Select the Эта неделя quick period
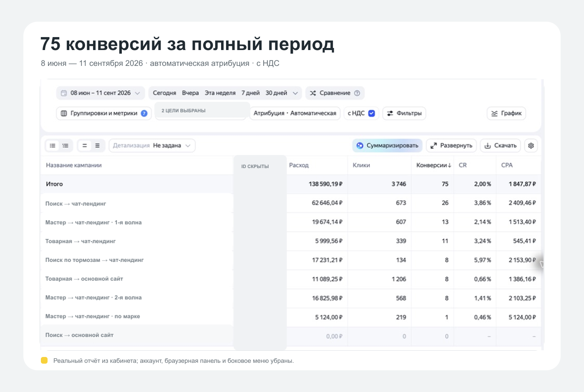The width and height of the screenshot is (584, 392). pyautogui.click(x=220, y=93)
